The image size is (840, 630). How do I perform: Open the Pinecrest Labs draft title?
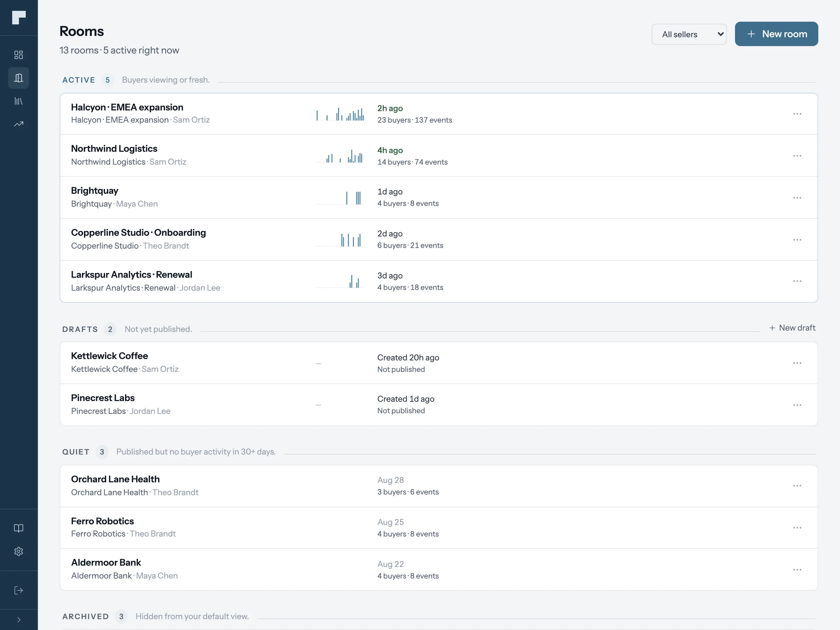pos(103,398)
